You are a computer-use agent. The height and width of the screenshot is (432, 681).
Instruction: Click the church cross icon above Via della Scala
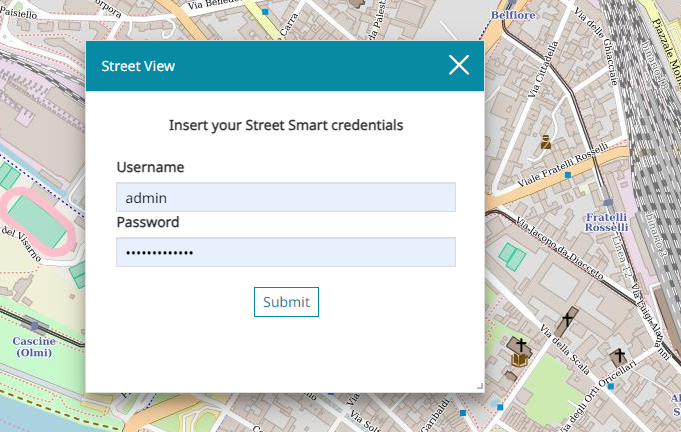(568, 320)
